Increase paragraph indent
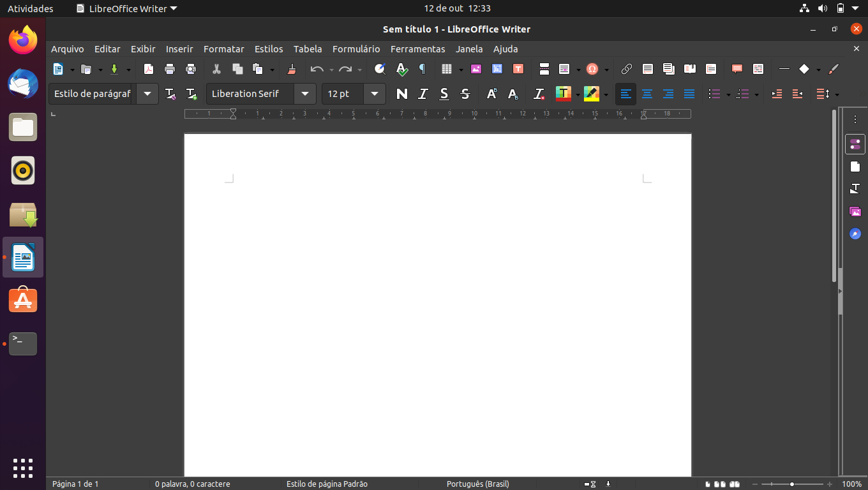Screen dimensions: 868x490 coord(777,94)
